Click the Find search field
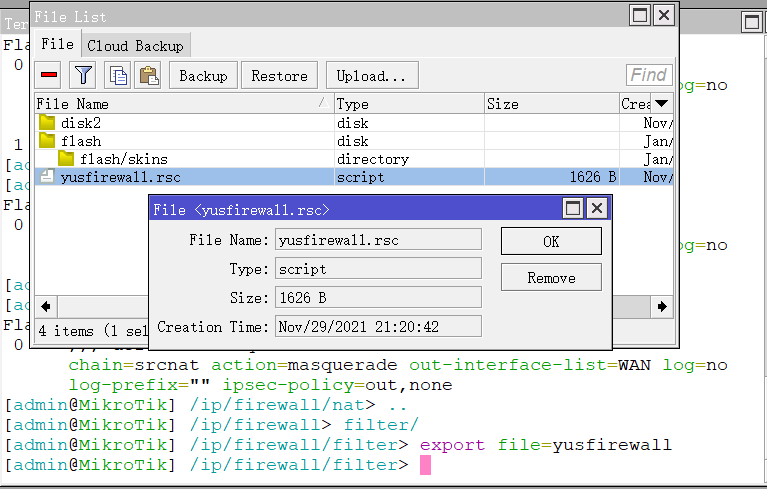The image size is (767, 489). pos(648,75)
